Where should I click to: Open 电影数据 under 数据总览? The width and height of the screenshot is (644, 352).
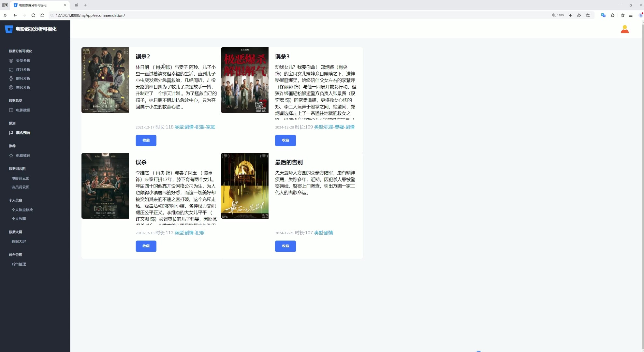point(23,110)
